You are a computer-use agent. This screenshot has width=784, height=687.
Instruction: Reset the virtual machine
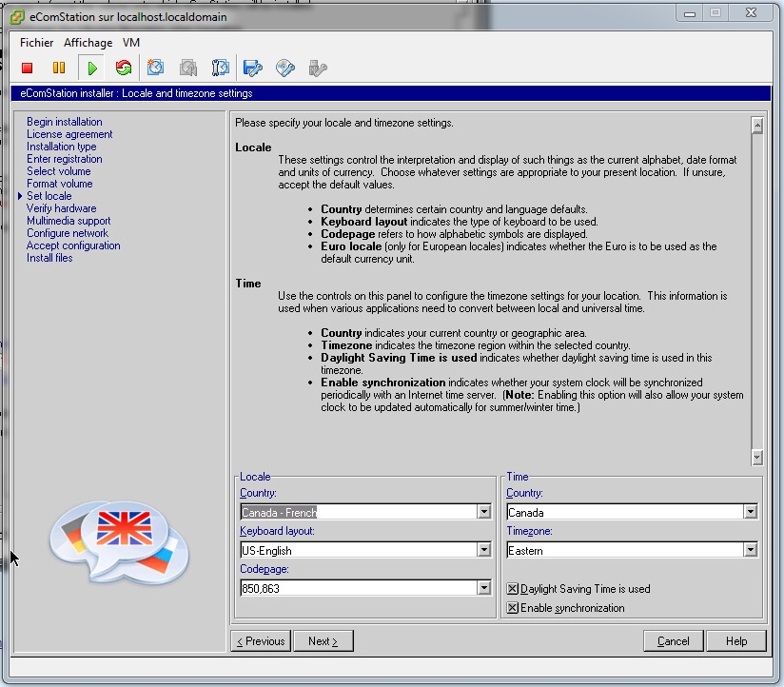[123, 68]
